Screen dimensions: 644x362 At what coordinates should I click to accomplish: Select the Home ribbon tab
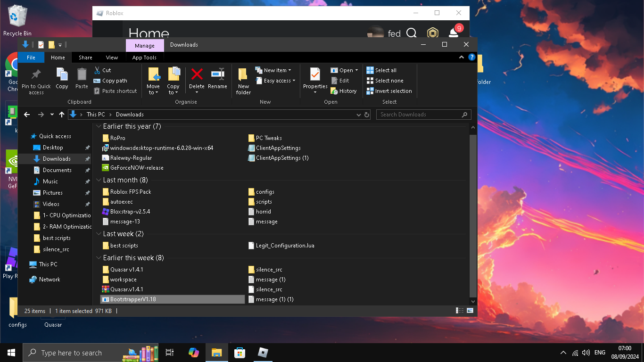(x=58, y=58)
